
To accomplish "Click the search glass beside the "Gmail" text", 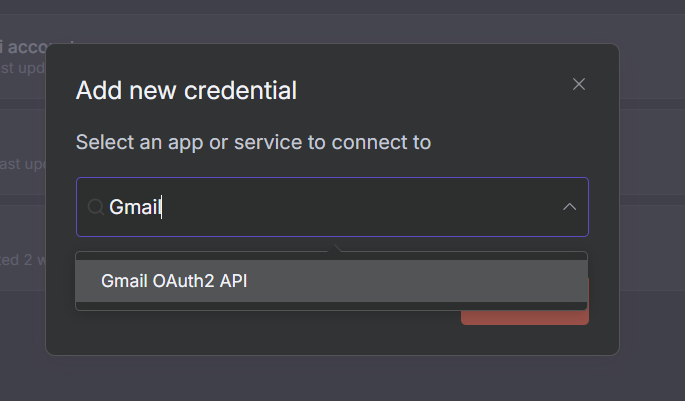I will (95, 207).
